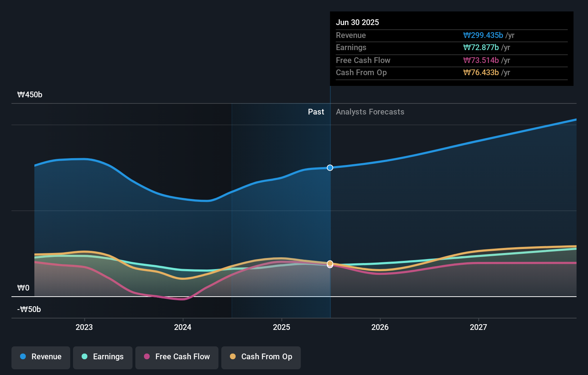Click the orange Cash From Op legend dot

[x=233, y=357]
